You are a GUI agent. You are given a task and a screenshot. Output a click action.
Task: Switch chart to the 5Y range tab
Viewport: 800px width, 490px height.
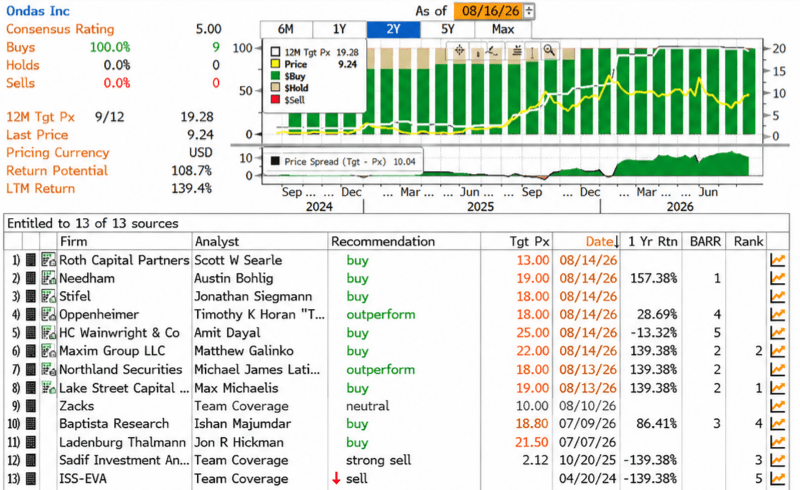(x=448, y=29)
